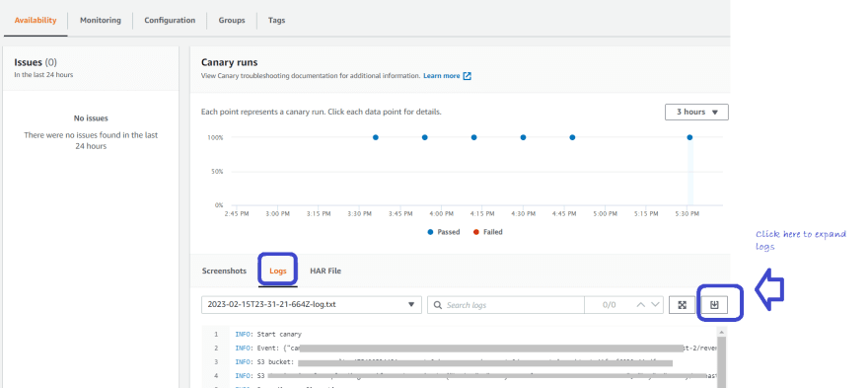Image resolution: width=868 pixels, height=388 pixels.
Task: Expand logs to full screen icon
Action: (682, 305)
